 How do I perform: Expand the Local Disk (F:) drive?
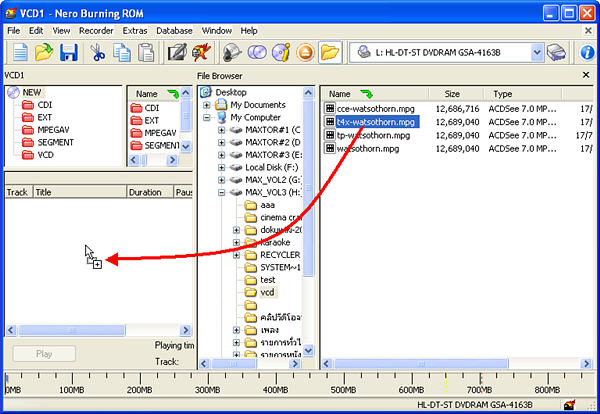[x=221, y=168]
